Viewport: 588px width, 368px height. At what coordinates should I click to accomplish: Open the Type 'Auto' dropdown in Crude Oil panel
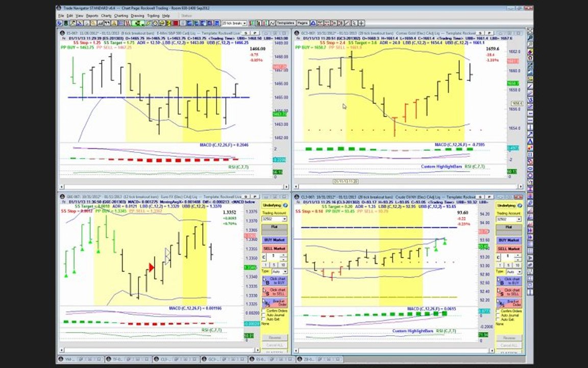coord(520,271)
